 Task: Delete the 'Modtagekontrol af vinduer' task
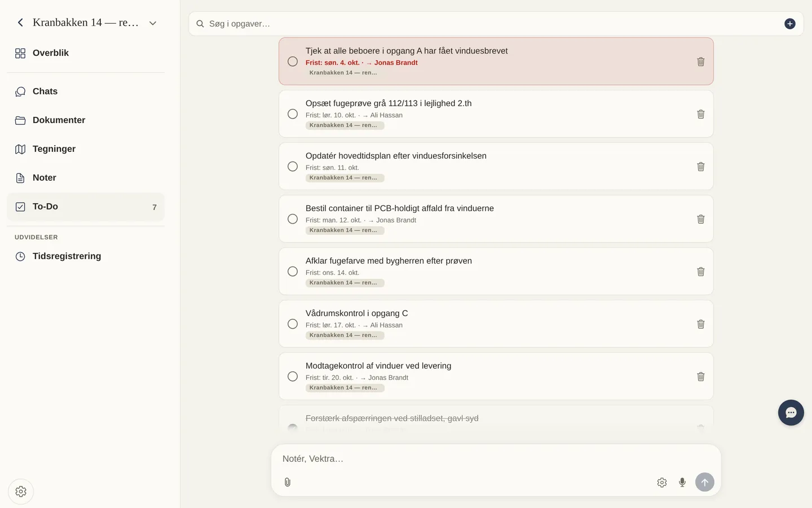point(701,376)
